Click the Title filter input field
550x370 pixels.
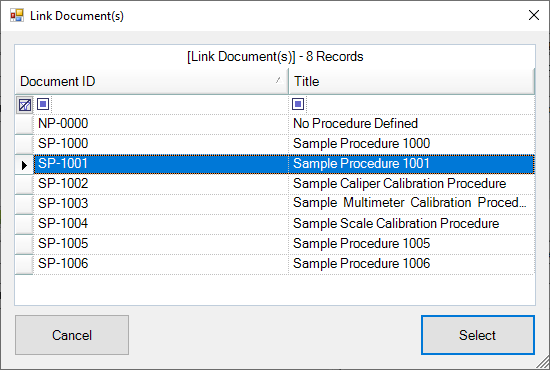pos(420,105)
